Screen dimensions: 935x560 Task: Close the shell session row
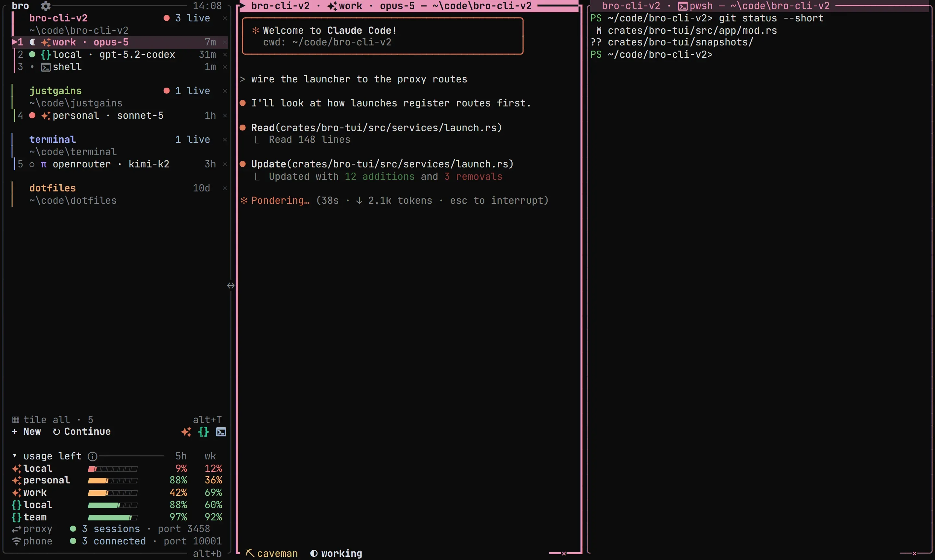[225, 67]
